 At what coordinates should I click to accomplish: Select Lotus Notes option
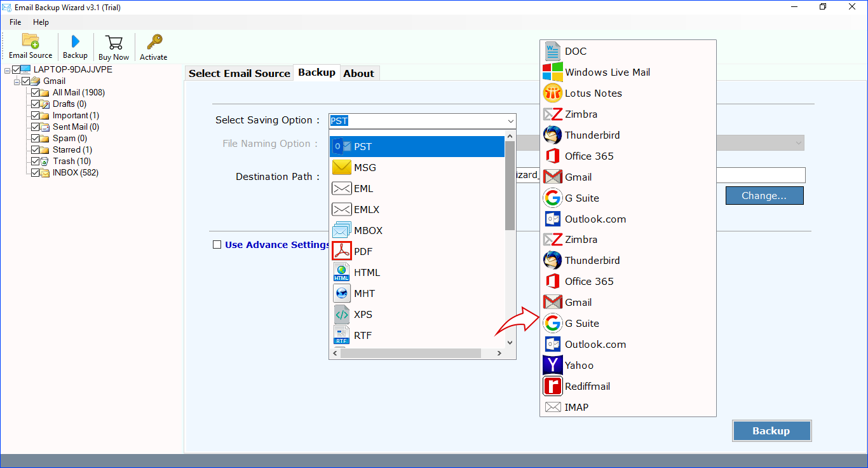[x=628, y=93]
